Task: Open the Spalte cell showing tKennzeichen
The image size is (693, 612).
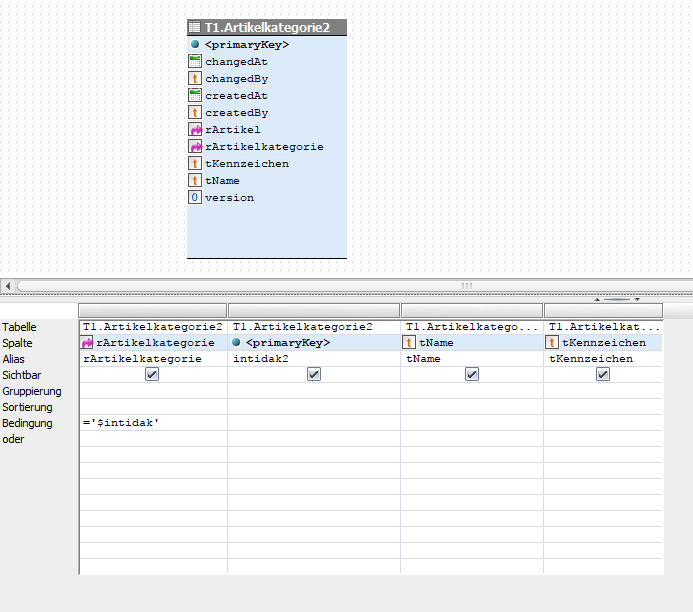Action: click(x=603, y=343)
